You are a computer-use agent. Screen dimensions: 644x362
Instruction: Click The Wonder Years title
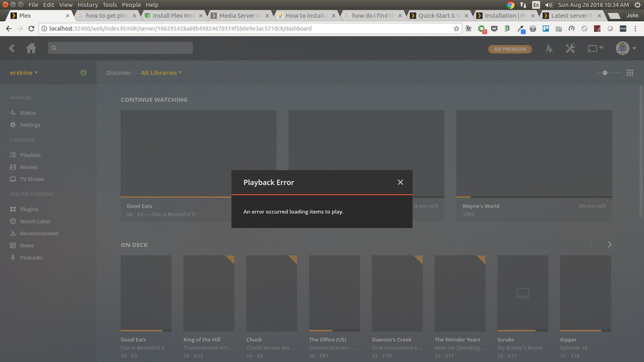pos(457,340)
